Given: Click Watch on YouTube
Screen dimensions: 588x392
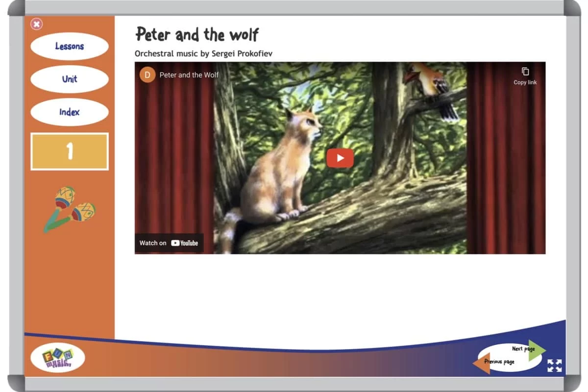Looking at the screenshot, I should 169,243.
